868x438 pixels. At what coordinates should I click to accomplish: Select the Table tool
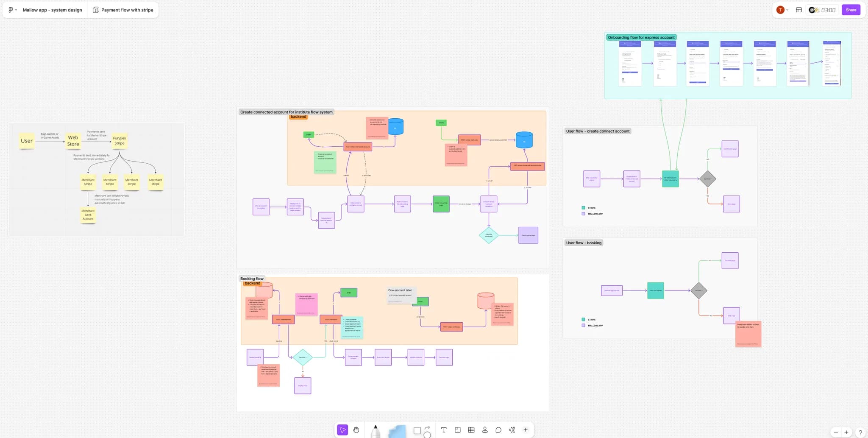pyautogui.click(x=471, y=430)
